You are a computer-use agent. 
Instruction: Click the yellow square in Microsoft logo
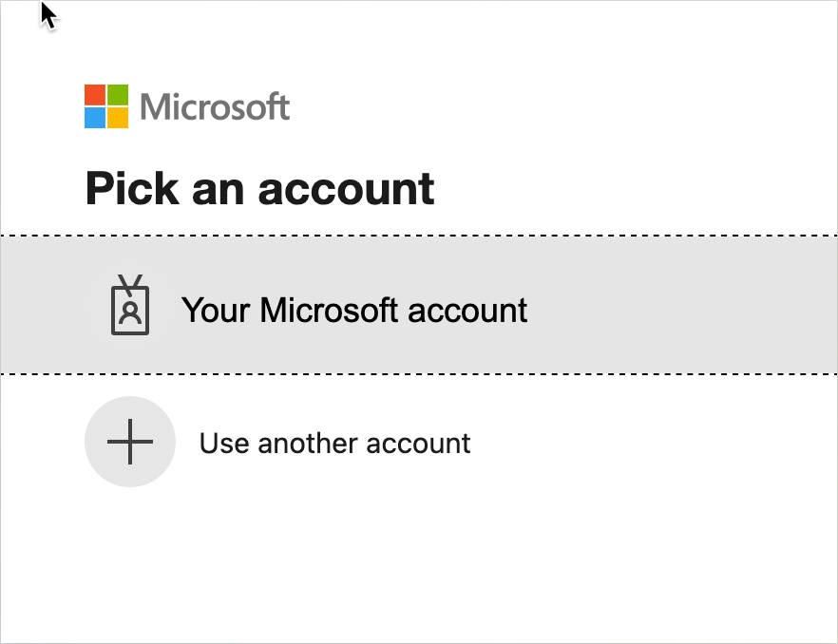click(x=117, y=118)
